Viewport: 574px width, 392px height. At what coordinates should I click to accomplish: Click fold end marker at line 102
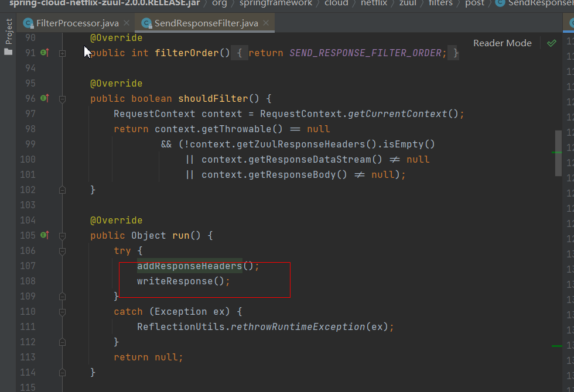63,190
